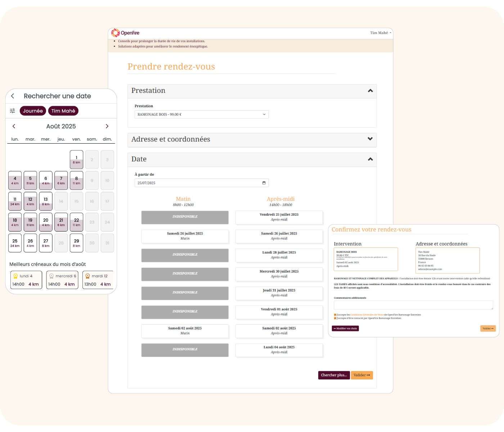Choose best slot mercredi 6 14h00
This screenshot has width=504, height=432.
point(62,280)
